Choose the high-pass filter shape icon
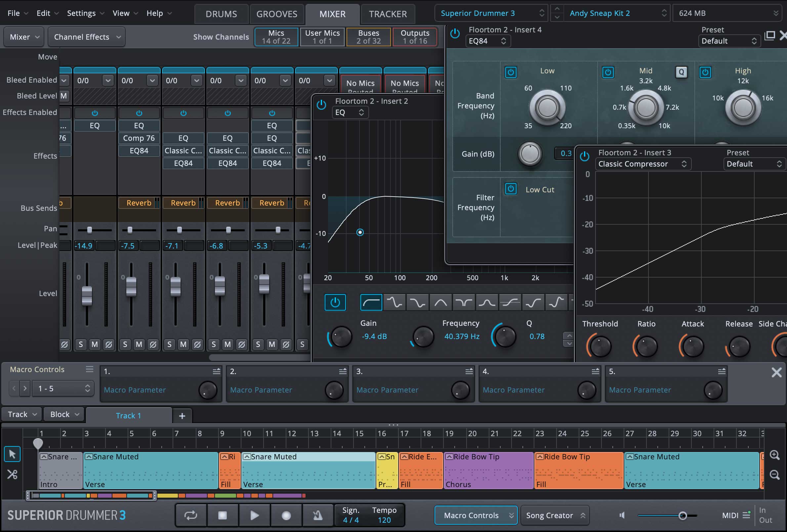Image resolution: width=787 pixels, height=532 pixels. click(371, 302)
